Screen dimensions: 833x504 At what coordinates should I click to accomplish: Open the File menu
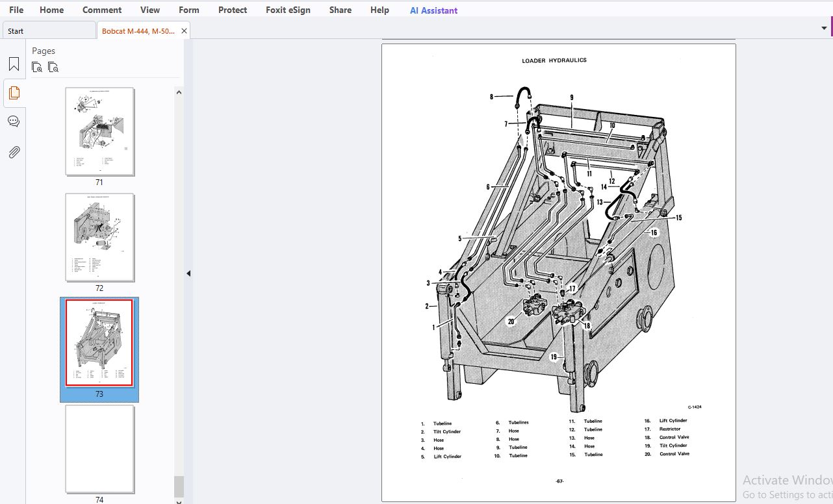(x=16, y=10)
